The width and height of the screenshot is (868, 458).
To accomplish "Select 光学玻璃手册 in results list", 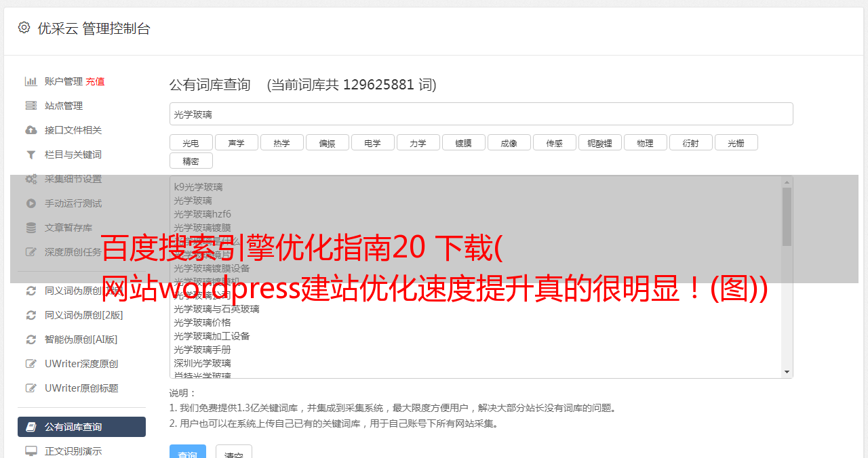I will pyautogui.click(x=202, y=350).
